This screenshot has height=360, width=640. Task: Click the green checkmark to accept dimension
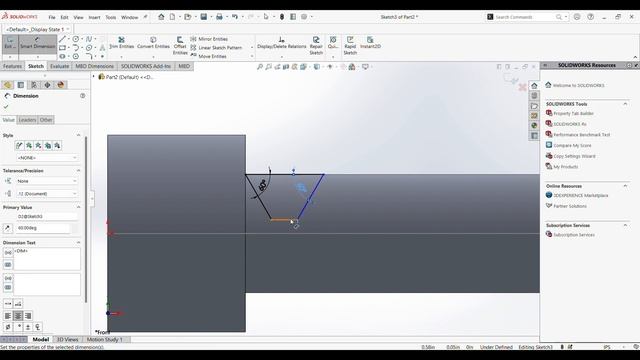[6, 107]
